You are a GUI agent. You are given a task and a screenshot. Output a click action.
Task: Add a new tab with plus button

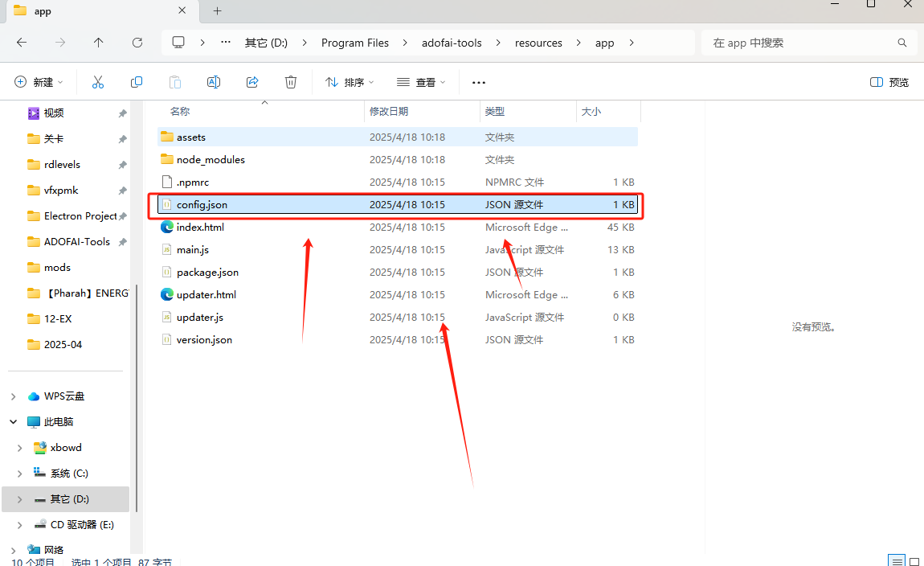pos(218,10)
